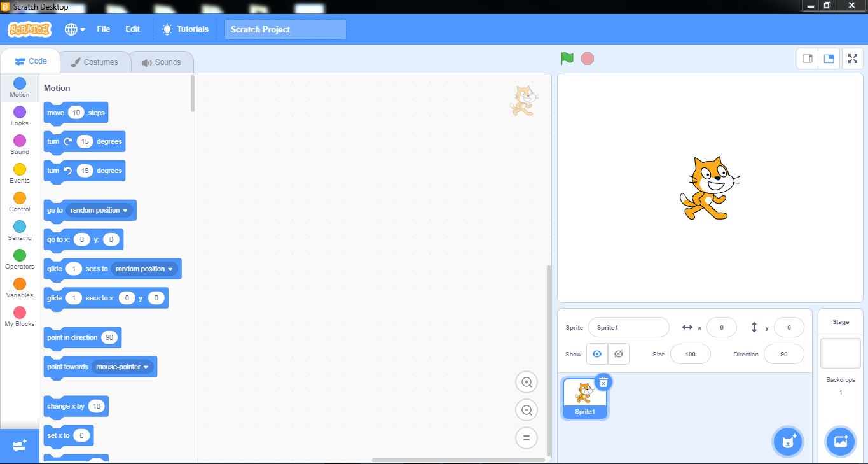
Task: Click the 90 value in direction block
Action: (109, 337)
